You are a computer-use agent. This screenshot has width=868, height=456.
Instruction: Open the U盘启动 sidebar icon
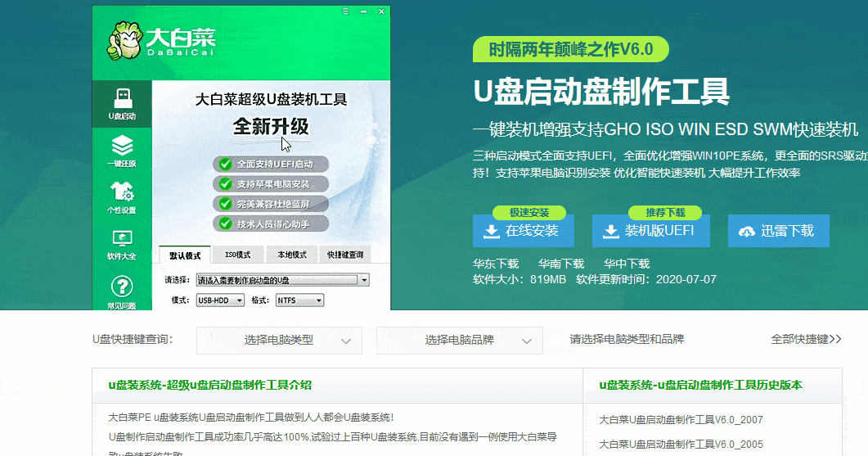tap(122, 104)
